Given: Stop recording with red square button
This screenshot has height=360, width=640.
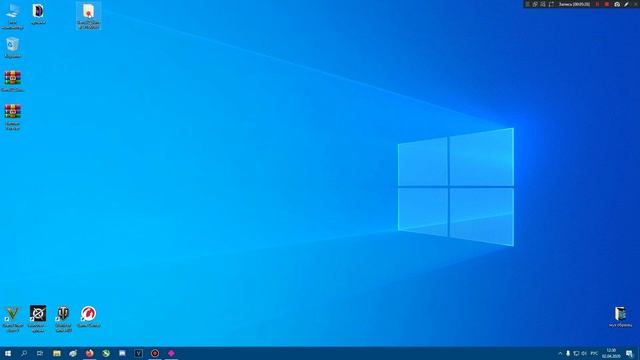Looking at the screenshot, I should click(607, 4).
